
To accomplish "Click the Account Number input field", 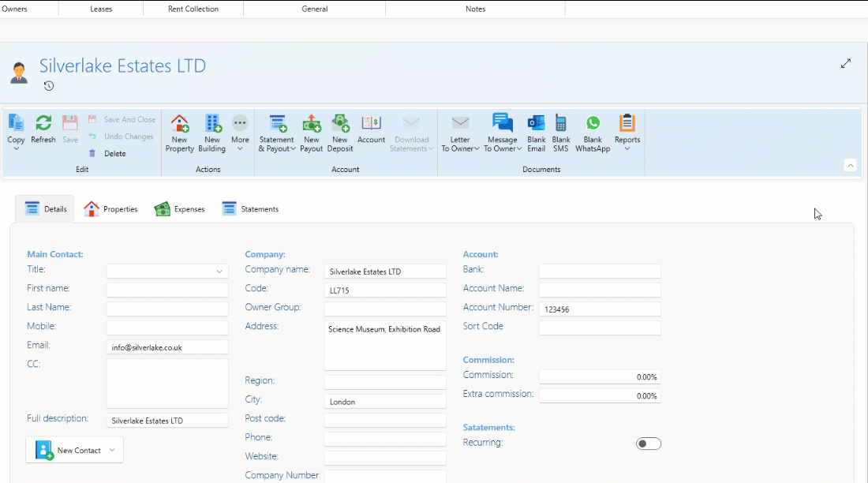I will [x=600, y=309].
